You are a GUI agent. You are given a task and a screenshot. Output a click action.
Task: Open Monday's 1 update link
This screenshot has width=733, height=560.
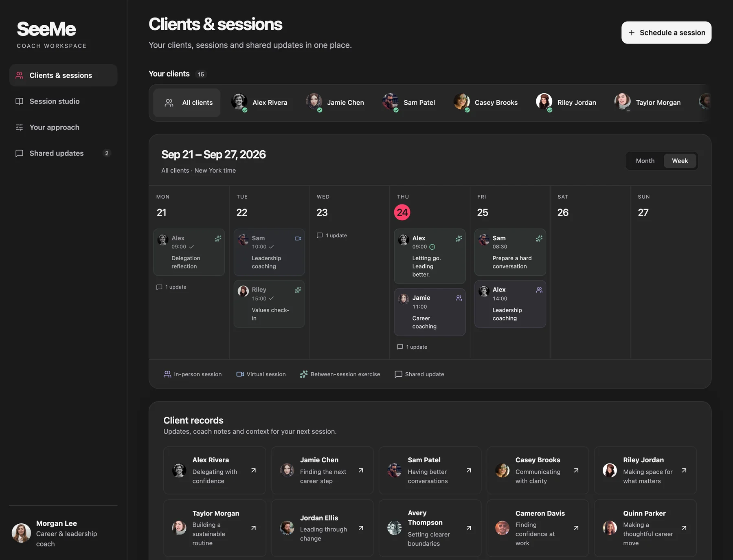(171, 287)
